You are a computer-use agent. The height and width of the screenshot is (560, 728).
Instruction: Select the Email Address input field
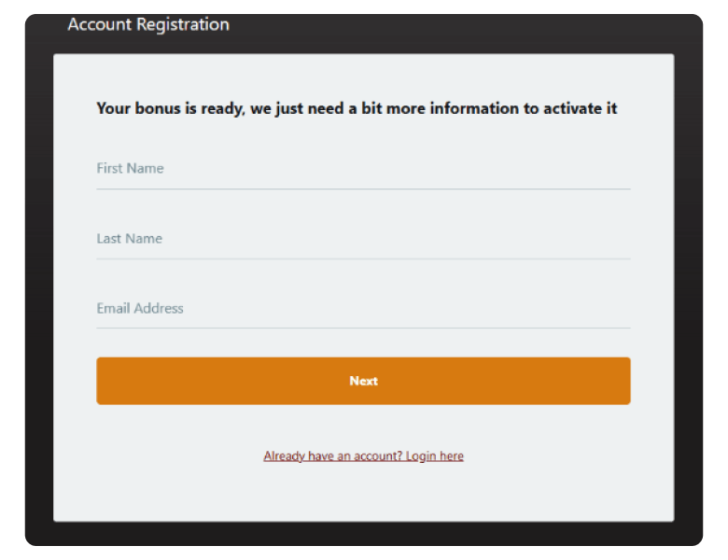[363, 309]
